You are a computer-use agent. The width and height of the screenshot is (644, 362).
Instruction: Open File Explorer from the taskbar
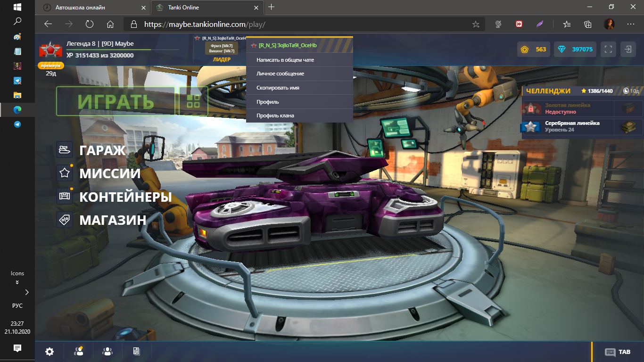[x=17, y=95]
